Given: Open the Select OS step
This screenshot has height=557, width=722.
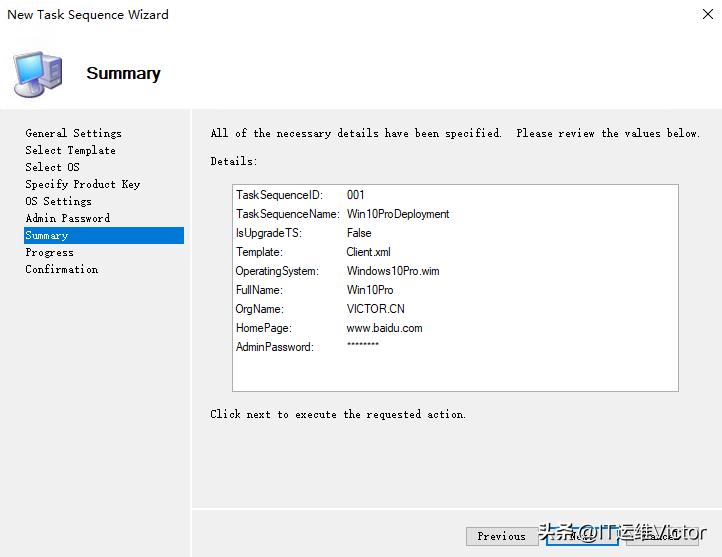Looking at the screenshot, I should click(52, 167).
